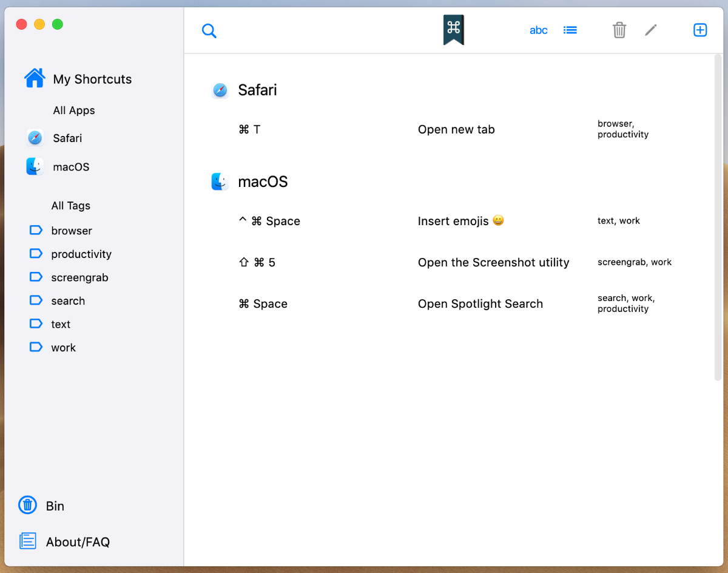728x573 pixels.
Task: Click the search magnifier icon
Action: (209, 31)
